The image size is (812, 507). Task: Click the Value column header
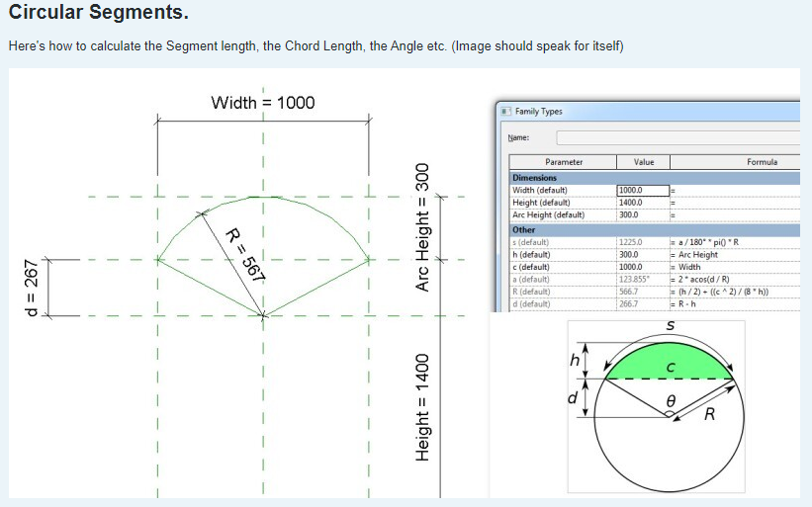644,162
